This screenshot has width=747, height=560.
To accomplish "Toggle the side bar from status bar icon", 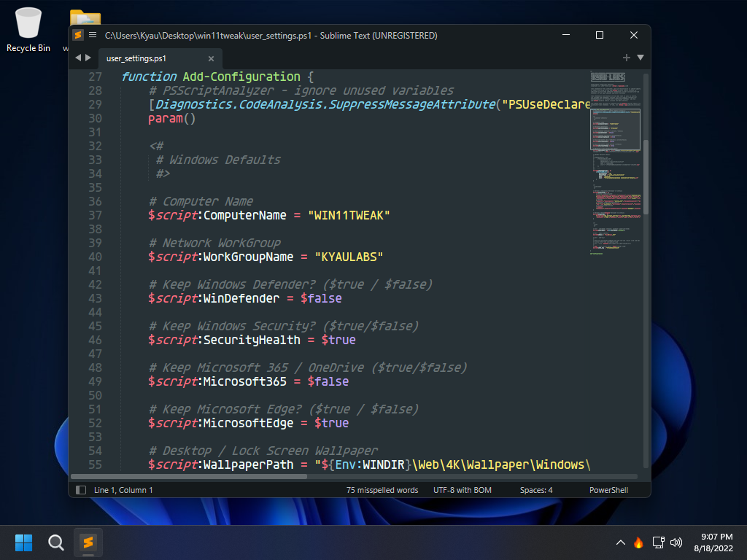I will coord(81,490).
